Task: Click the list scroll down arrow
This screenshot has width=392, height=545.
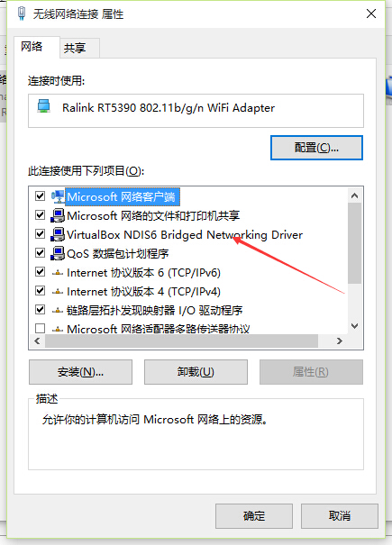Action: pos(354,326)
